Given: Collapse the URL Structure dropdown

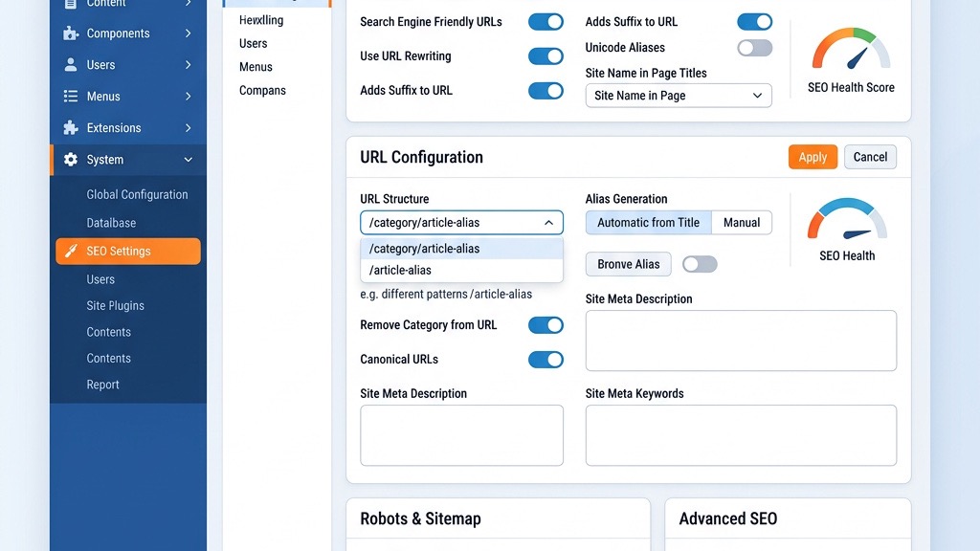Looking at the screenshot, I should pos(549,222).
